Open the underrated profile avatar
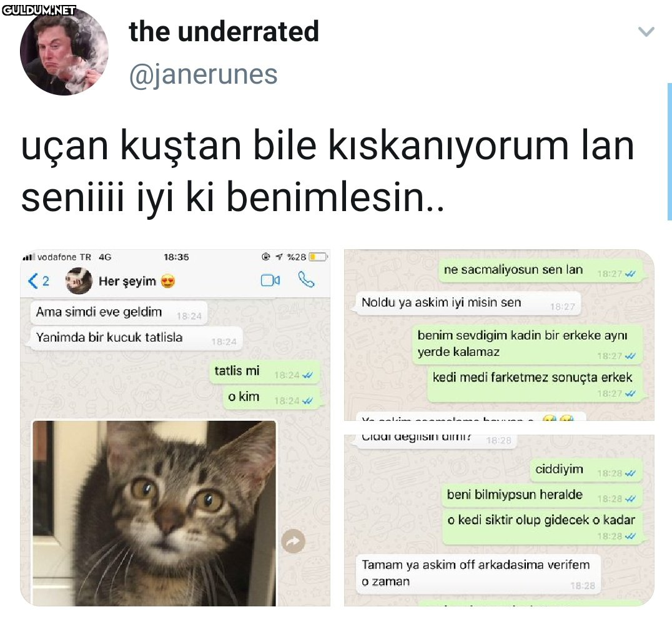This screenshot has width=672, height=617. (64, 51)
